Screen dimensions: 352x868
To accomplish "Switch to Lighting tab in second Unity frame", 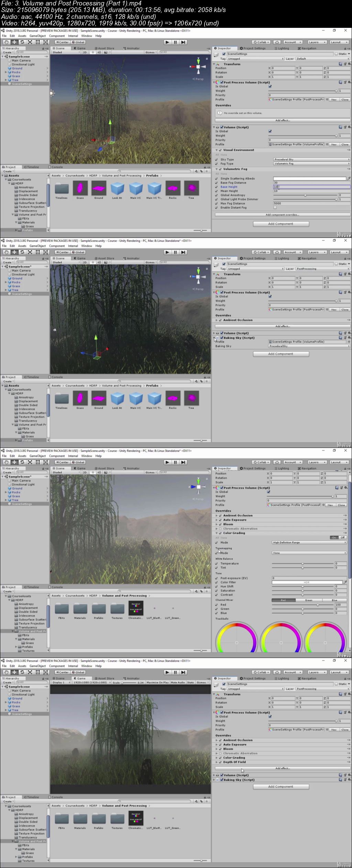I will click(282, 258).
